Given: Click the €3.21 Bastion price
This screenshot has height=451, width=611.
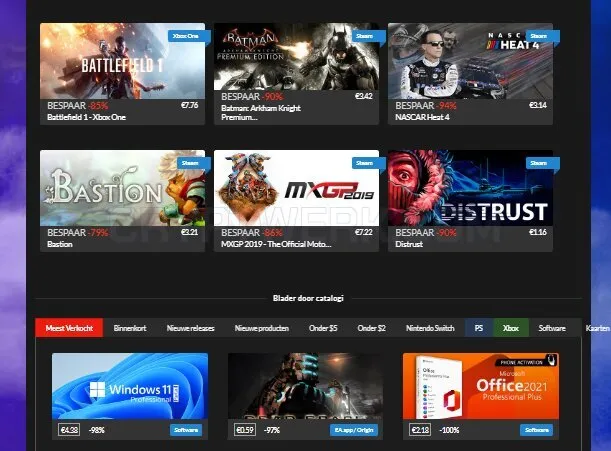Looking at the screenshot, I should [x=189, y=232].
